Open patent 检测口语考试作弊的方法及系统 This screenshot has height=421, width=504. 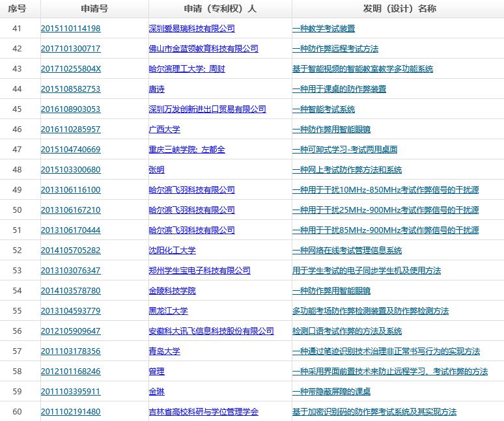tap(347, 331)
